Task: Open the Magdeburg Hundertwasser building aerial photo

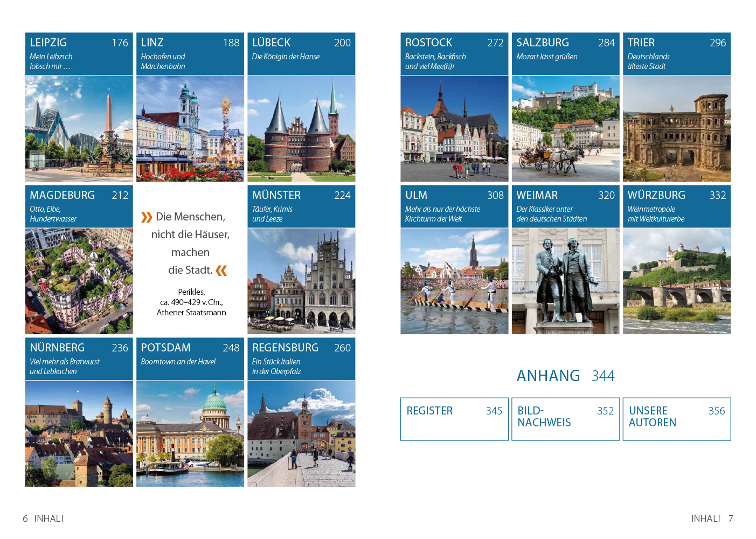Action: (x=79, y=281)
